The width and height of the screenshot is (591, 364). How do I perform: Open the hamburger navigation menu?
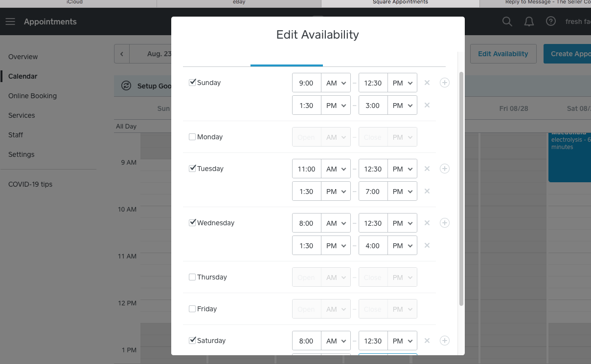coord(10,21)
